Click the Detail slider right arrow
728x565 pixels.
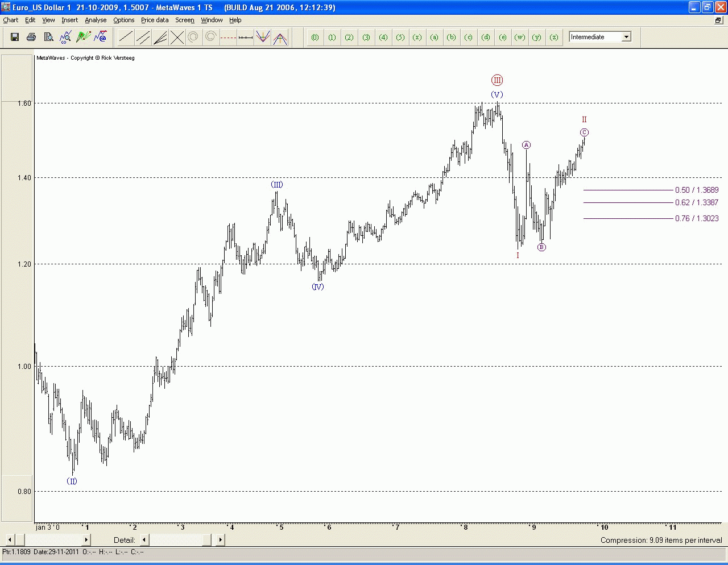click(220, 540)
